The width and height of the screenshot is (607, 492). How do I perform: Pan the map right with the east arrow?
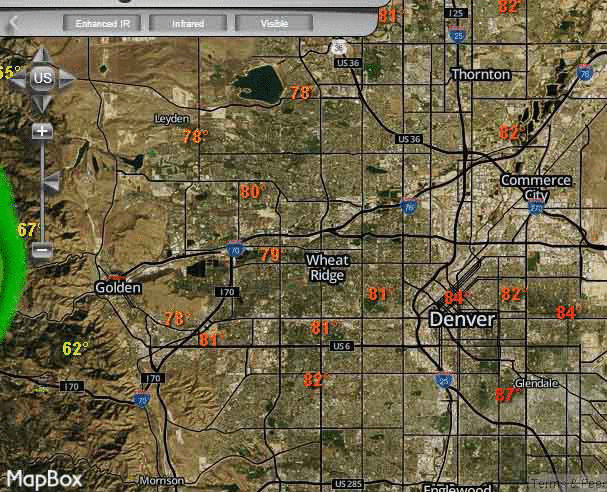(67, 77)
